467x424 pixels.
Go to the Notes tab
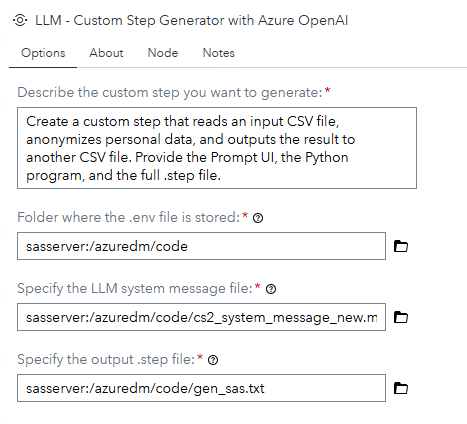click(219, 53)
